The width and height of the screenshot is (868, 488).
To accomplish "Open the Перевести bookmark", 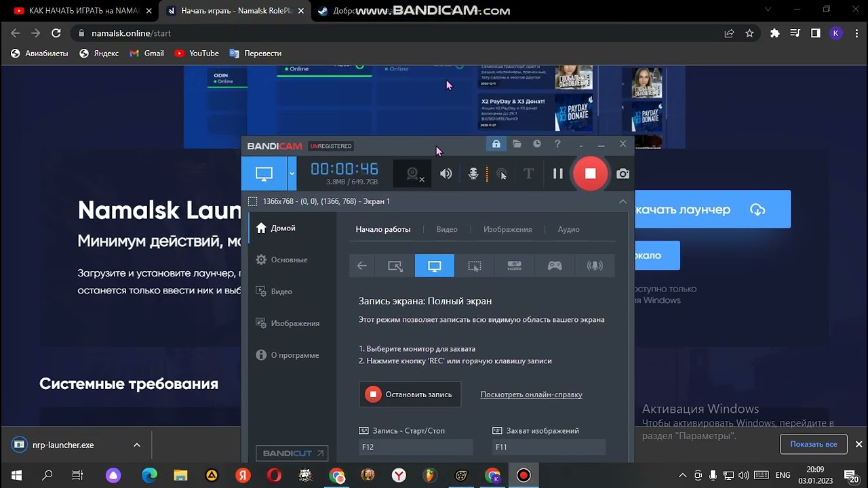I will 255,54.
